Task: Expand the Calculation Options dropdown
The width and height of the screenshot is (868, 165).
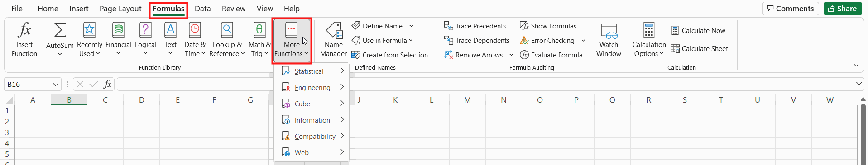Action: [649, 40]
